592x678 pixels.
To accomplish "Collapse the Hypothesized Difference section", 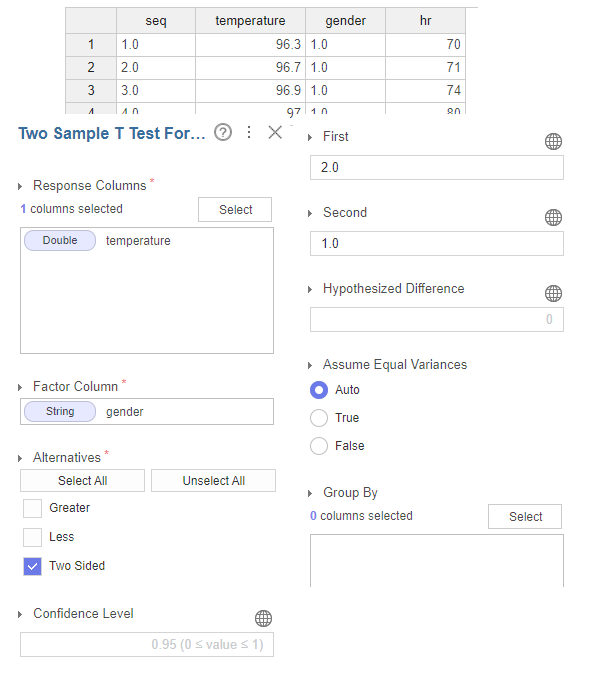I will [x=310, y=290].
